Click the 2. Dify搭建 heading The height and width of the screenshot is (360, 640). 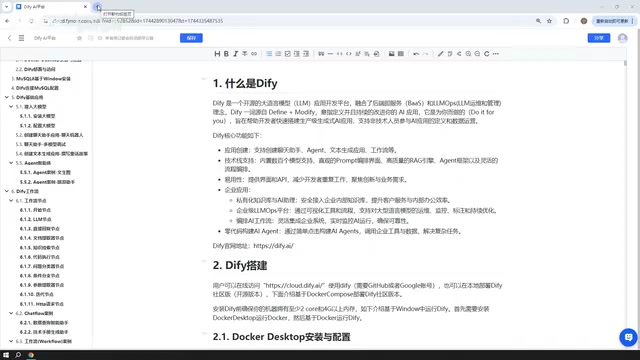pos(240,266)
